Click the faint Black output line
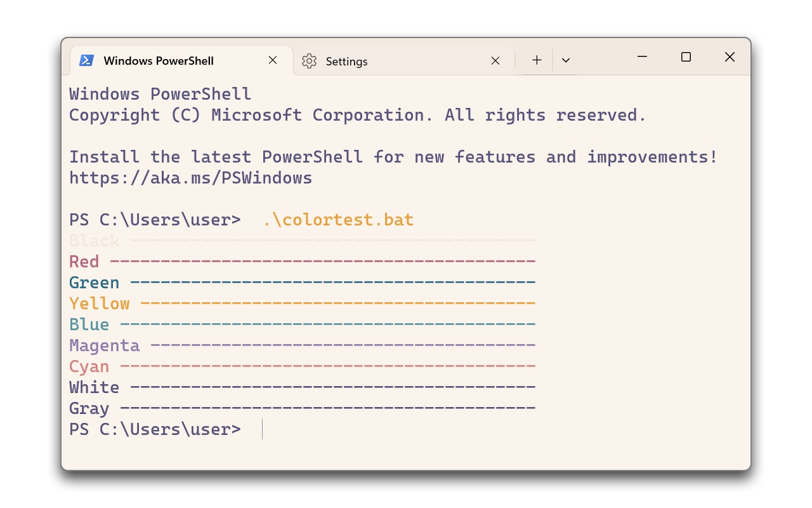The height and width of the screenshot is (508, 812). point(303,241)
